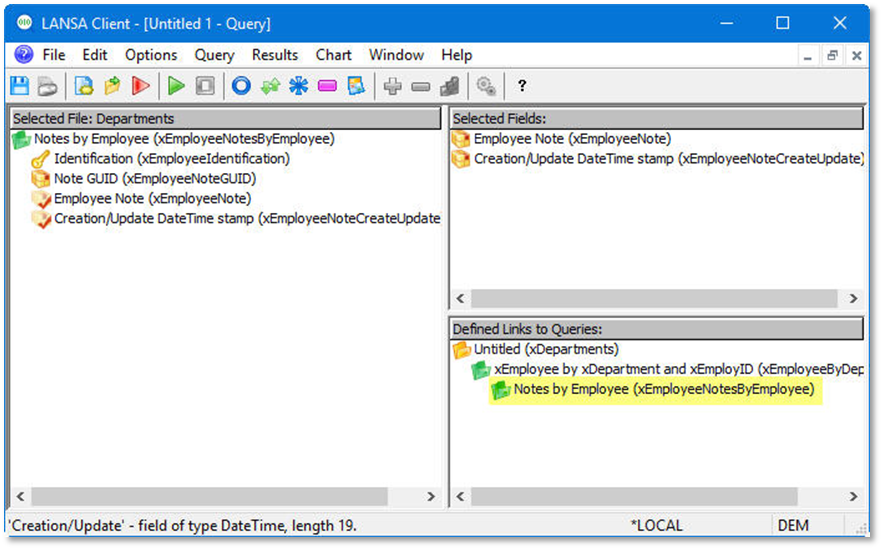The width and height of the screenshot is (882, 549).
Task: Open the Chart menu
Action: click(334, 55)
